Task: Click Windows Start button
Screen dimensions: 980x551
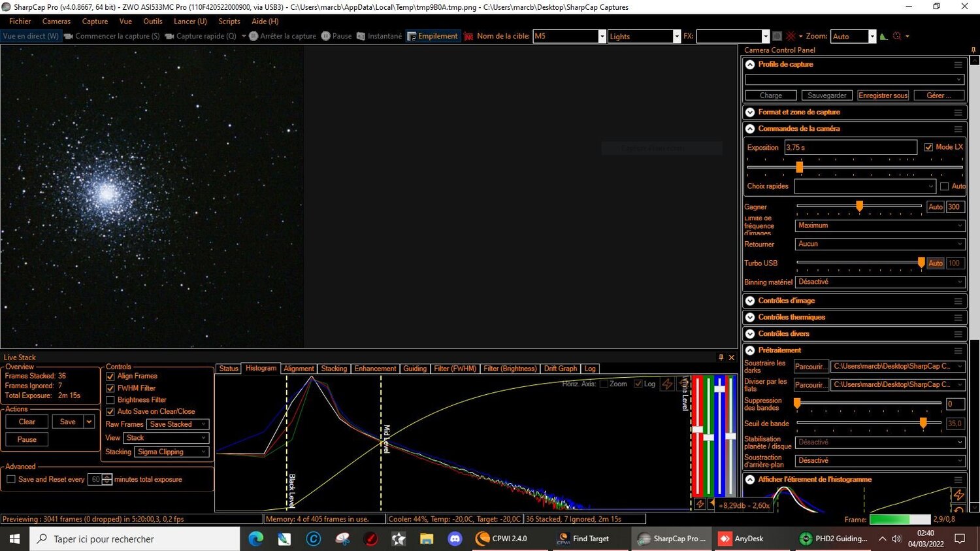Action: coord(14,539)
